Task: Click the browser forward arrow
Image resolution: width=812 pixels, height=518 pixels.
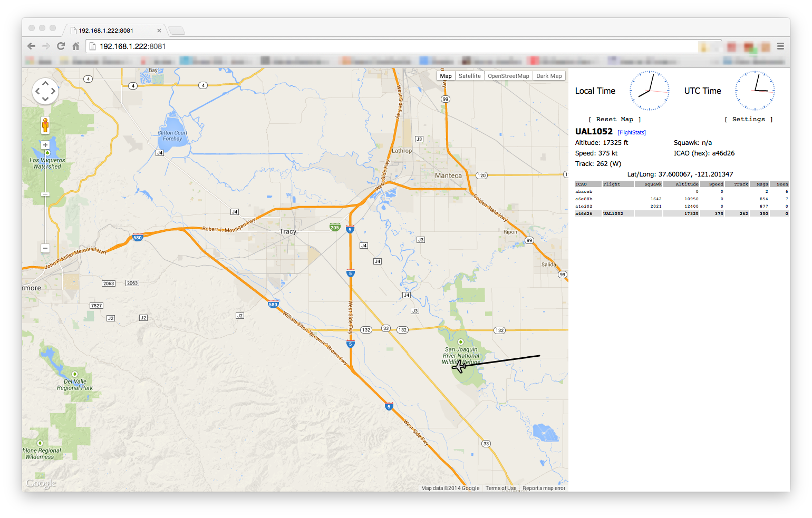Action: point(46,46)
